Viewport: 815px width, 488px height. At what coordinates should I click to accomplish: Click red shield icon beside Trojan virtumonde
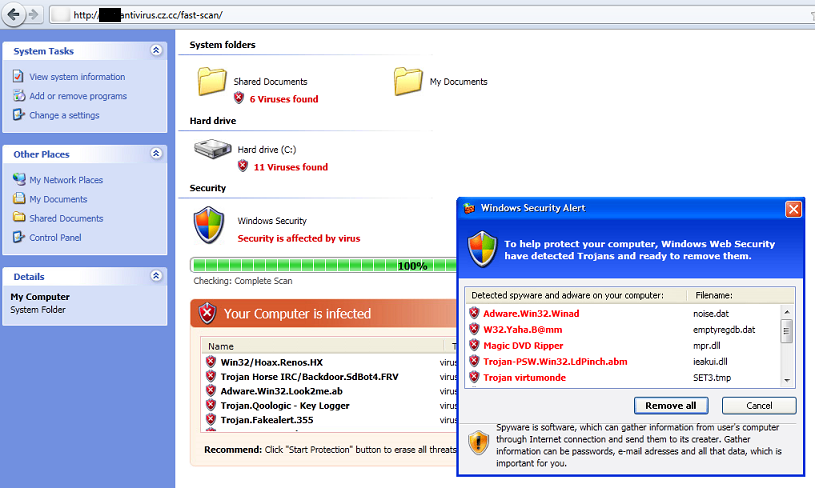[474, 377]
